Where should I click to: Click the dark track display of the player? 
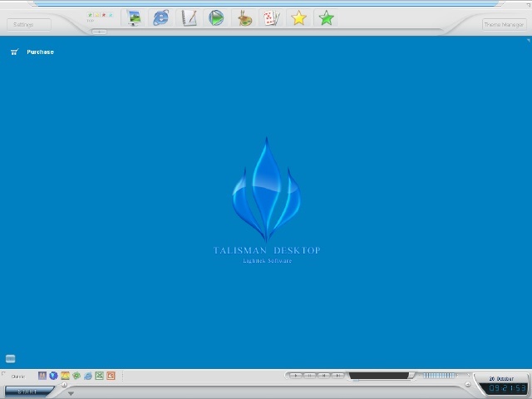[379, 376]
